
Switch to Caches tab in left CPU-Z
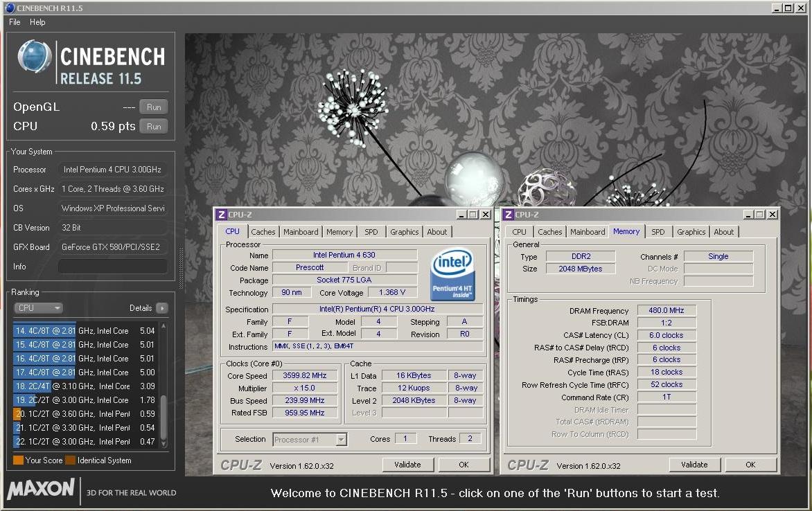click(263, 232)
